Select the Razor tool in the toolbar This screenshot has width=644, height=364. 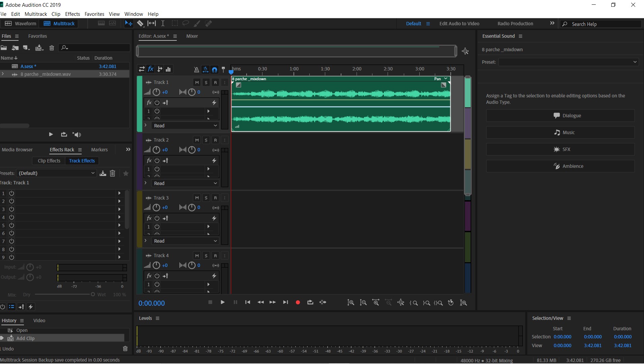pos(140,24)
